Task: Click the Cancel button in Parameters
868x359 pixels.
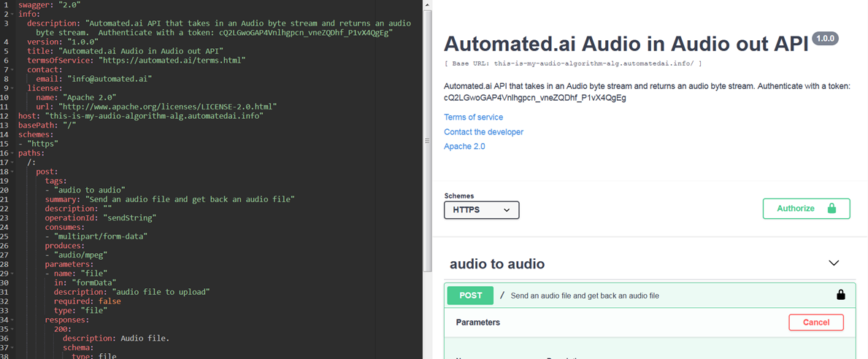Action: click(816, 323)
